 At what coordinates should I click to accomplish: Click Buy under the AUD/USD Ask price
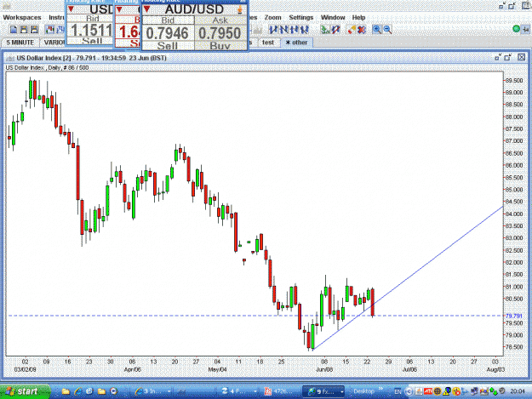click(x=220, y=45)
